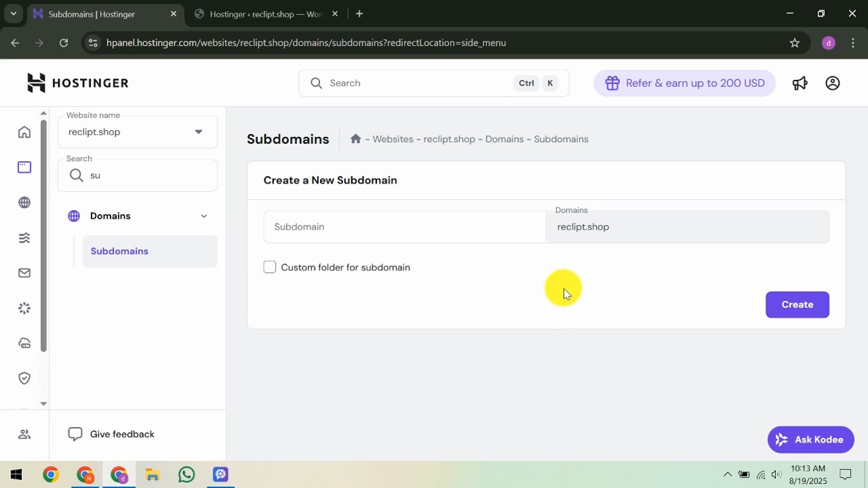Viewport: 868px width, 488px height.
Task: Click the browser address bar URL
Action: click(x=307, y=43)
